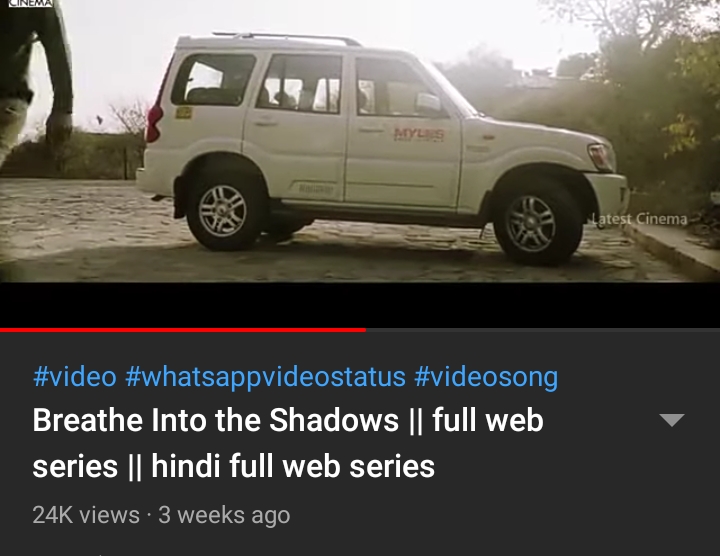This screenshot has height=556, width=720.
Task: Click the playhead at the red bar's end
Action: tap(366, 330)
